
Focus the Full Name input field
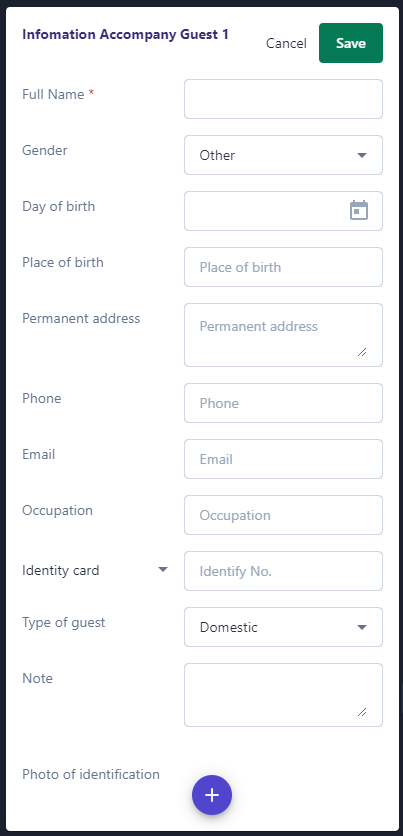(x=284, y=99)
